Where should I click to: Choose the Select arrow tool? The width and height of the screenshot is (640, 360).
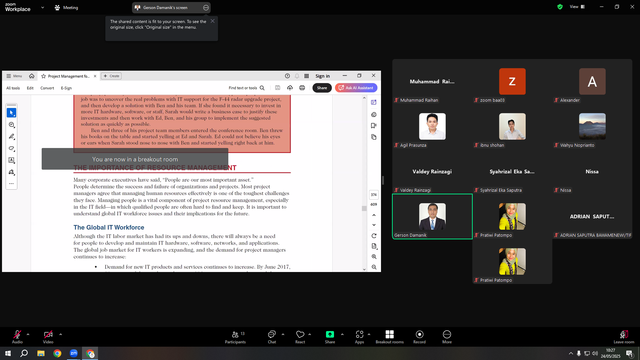[11, 113]
